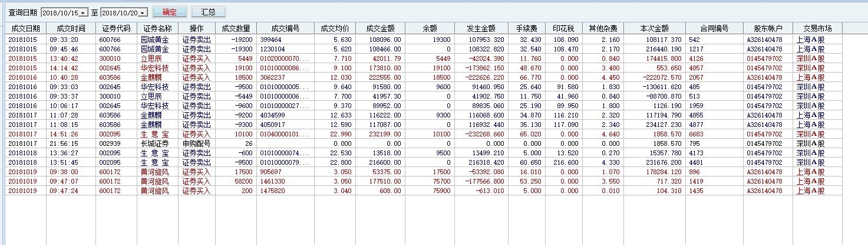Screen dimensions: 868x245
Task: Sort by 成交日期 column header
Action: point(25,28)
